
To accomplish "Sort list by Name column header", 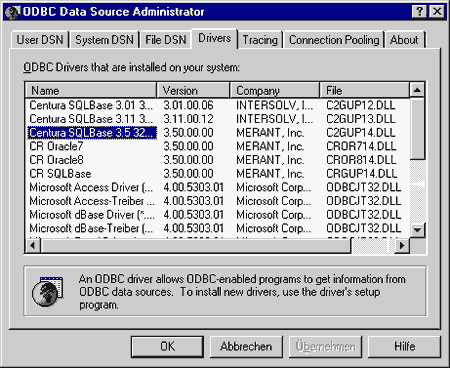I will pos(91,90).
